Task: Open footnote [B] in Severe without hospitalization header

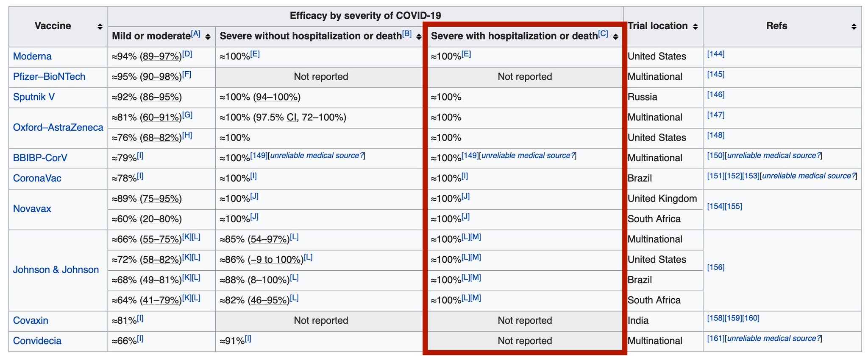Action: click(407, 34)
